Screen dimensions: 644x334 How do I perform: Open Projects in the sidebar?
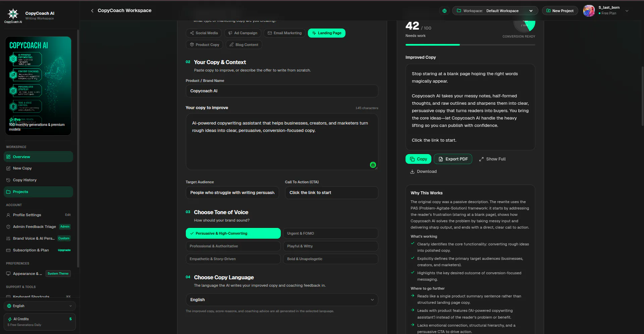(x=38, y=192)
